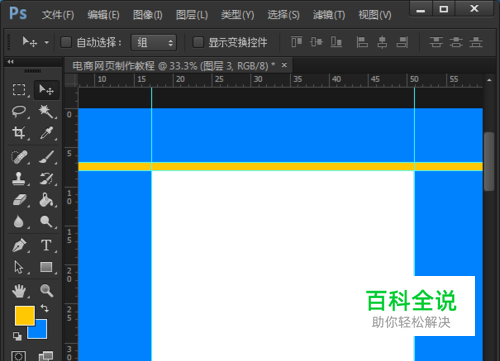Enable the 自动选择 checkbox
This screenshot has width=500, height=361.
(66, 42)
